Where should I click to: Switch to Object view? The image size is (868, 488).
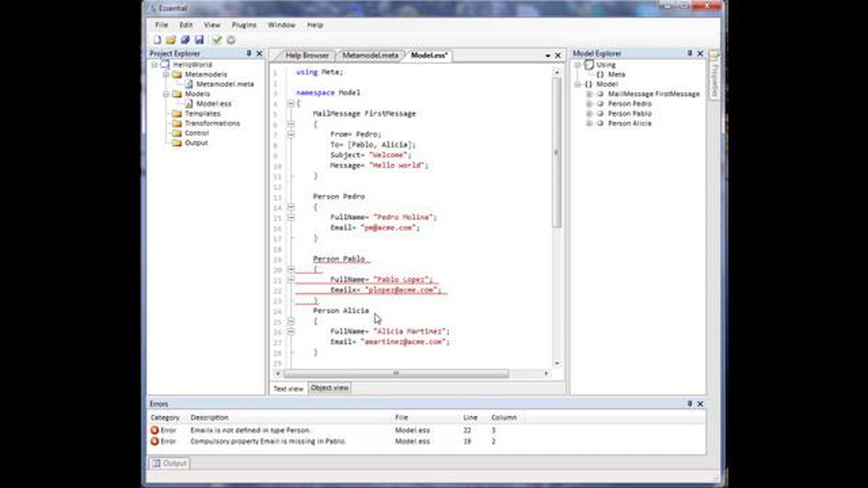(329, 388)
